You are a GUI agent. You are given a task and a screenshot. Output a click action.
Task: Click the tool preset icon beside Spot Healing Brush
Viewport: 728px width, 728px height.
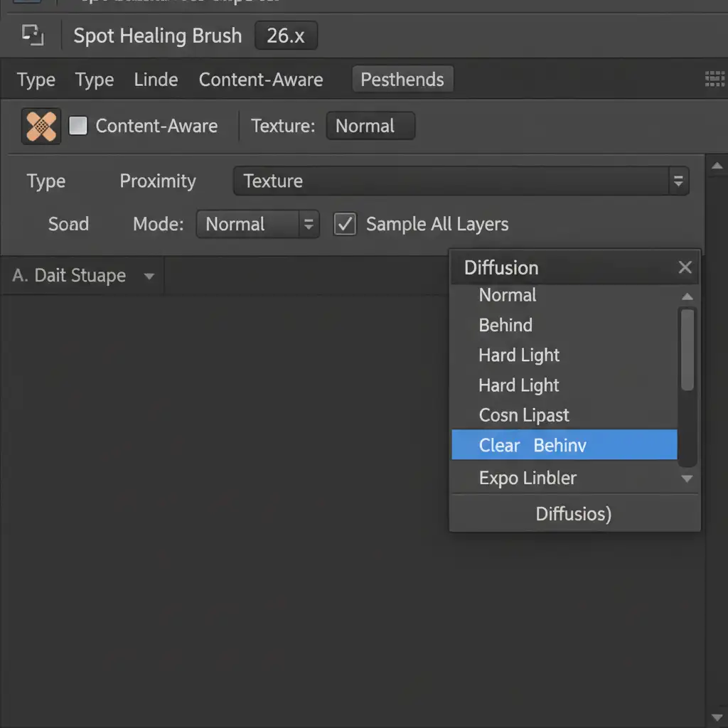pyautogui.click(x=33, y=35)
